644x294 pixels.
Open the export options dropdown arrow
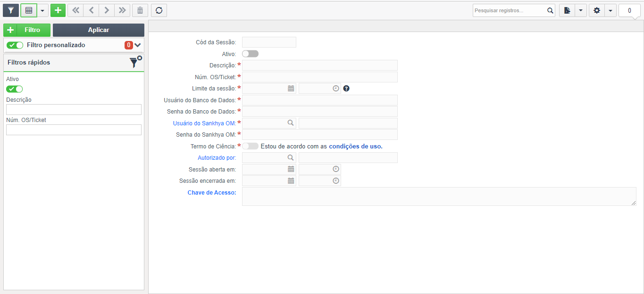click(x=580, y=10)
